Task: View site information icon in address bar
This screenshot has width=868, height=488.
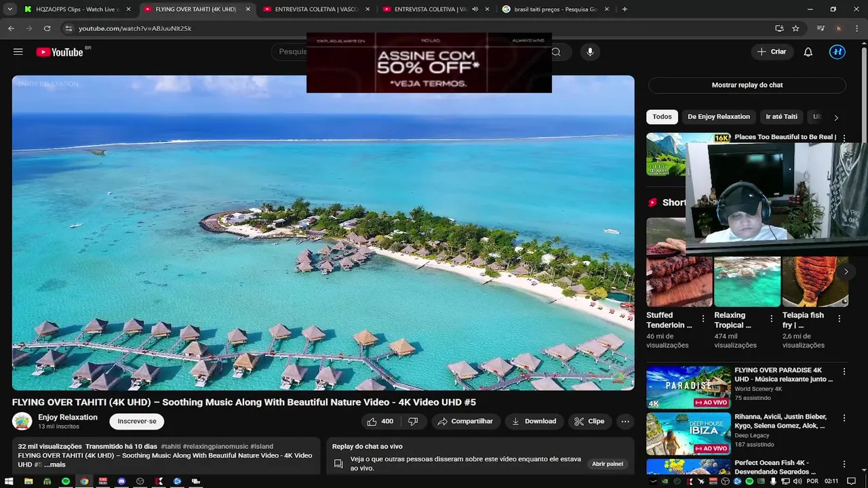Action: [x=68, y=28]
